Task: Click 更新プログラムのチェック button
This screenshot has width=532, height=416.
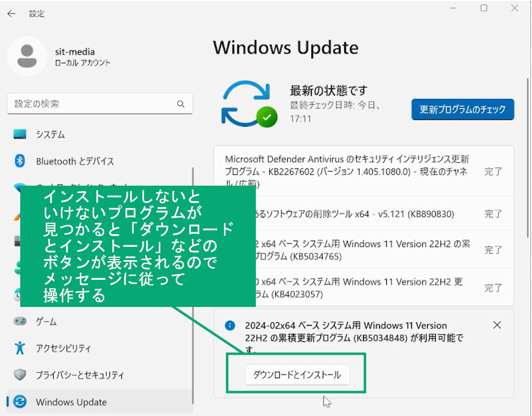Action: tap(463, 109)
